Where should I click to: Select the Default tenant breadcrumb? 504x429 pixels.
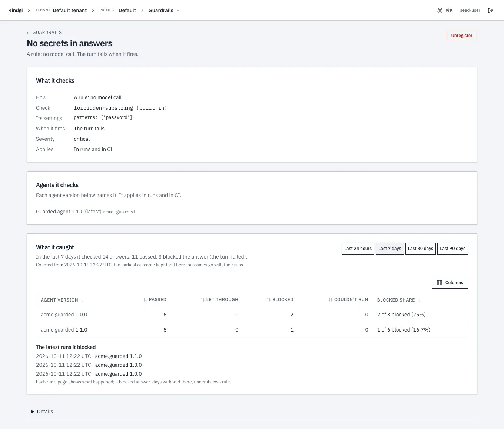(x=70, y=10)
